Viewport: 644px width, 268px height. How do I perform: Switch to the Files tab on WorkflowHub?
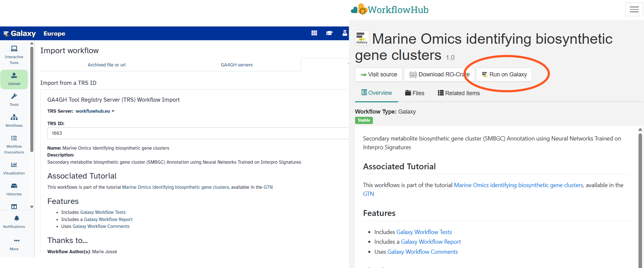[415, 93]
